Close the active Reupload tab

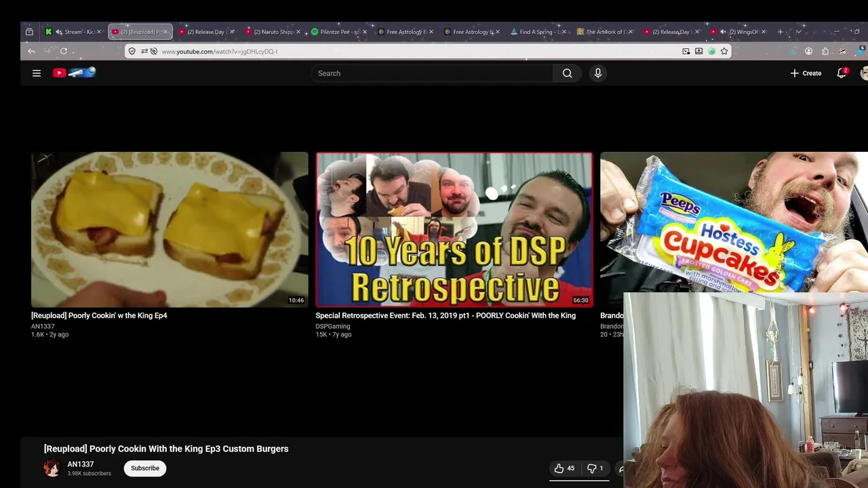point(165,32)
